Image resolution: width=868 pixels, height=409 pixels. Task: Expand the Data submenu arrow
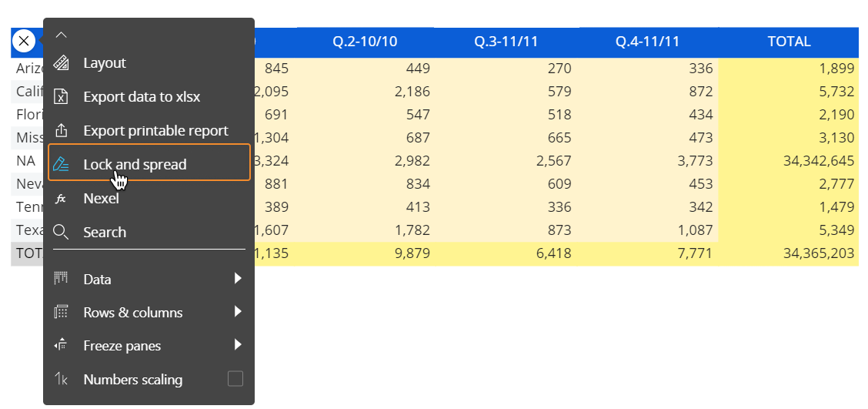click(x=238, y=279)
